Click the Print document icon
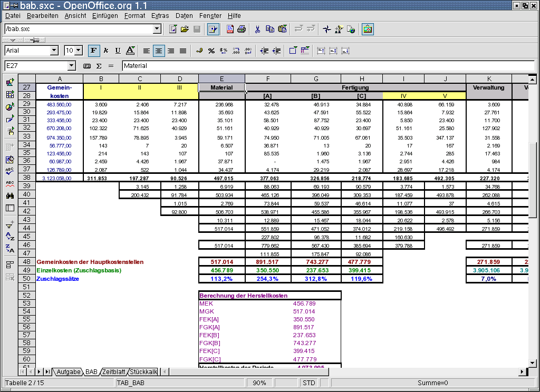The height and width of the screenshot is (392, 540). (241, 29)
